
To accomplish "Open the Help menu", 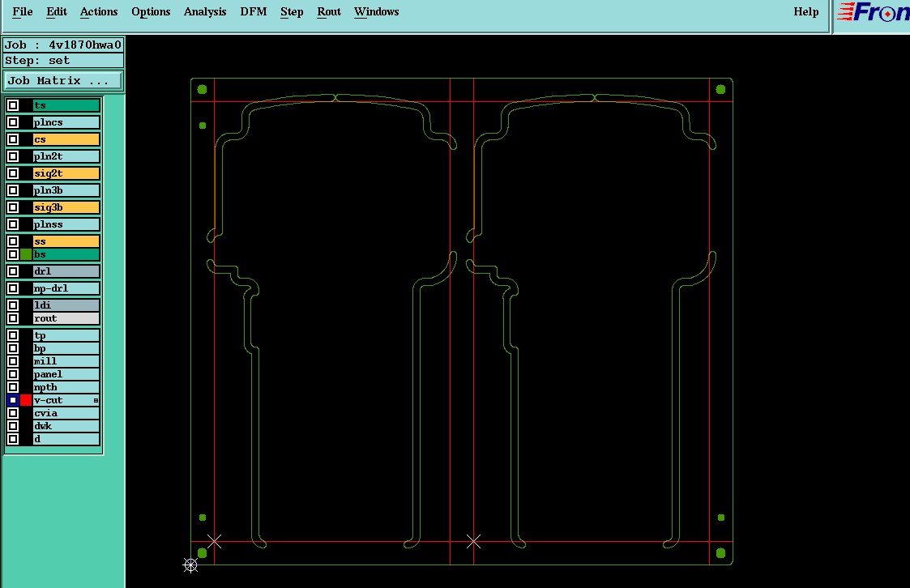I will coord(806,11).
